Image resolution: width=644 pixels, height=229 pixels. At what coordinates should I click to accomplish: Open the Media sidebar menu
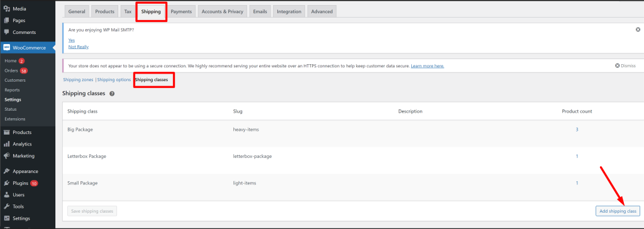point(28,9)
